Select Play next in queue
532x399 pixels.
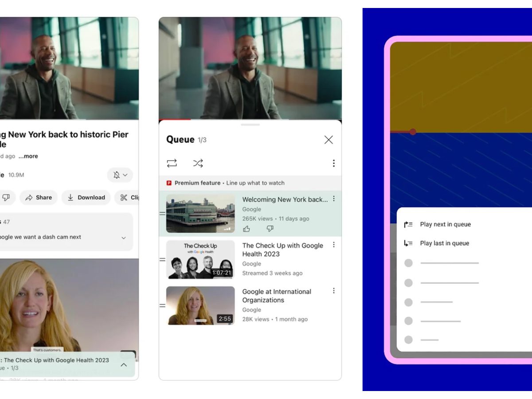point(445,224)
